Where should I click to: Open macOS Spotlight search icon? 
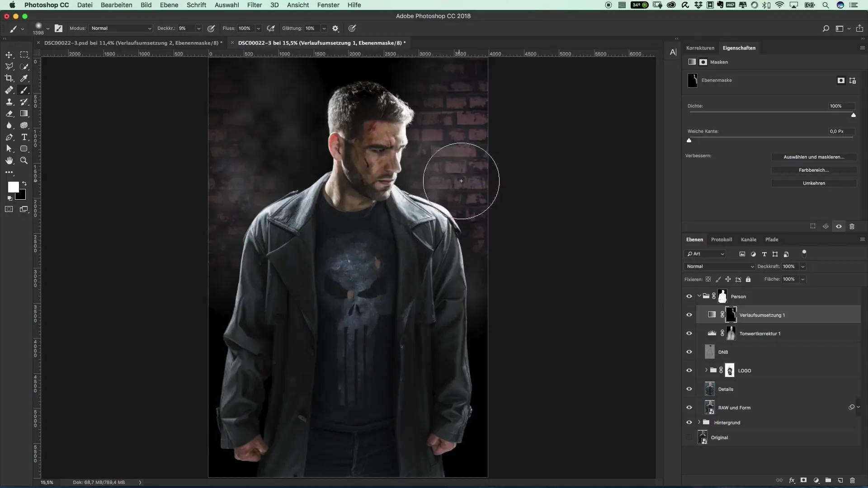point(826,5)
